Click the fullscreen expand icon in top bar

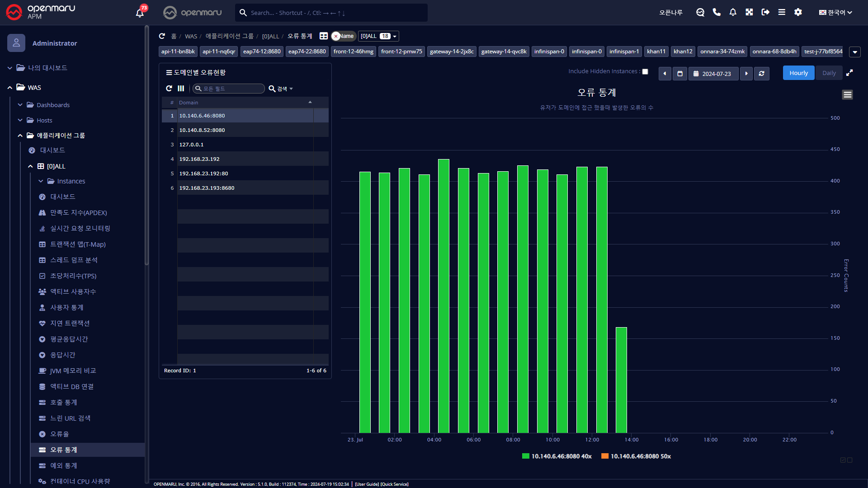click(x=749, y=12)
